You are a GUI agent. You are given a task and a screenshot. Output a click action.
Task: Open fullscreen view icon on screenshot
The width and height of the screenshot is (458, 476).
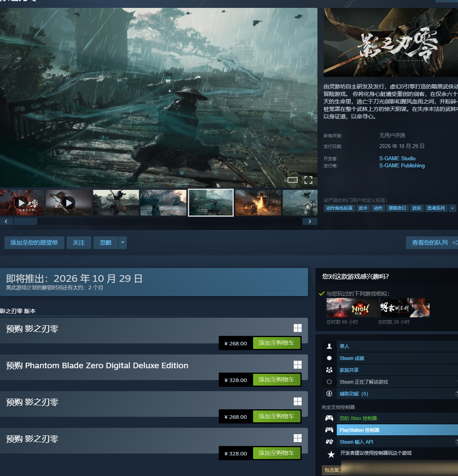point(308,180)
